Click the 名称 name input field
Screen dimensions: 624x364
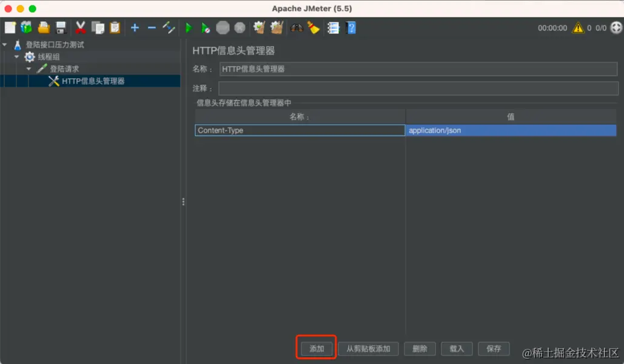click(418, 69)
